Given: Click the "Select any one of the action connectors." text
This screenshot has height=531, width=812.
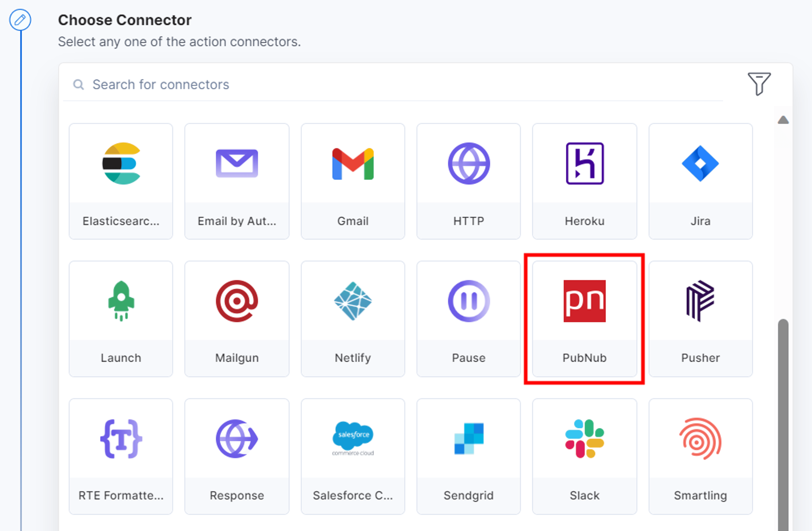Looking at the screenshot, I should [180, 42].
